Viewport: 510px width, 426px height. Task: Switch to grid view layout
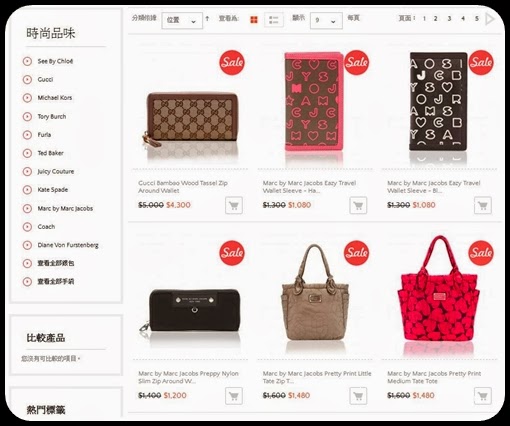coord(254,20)
